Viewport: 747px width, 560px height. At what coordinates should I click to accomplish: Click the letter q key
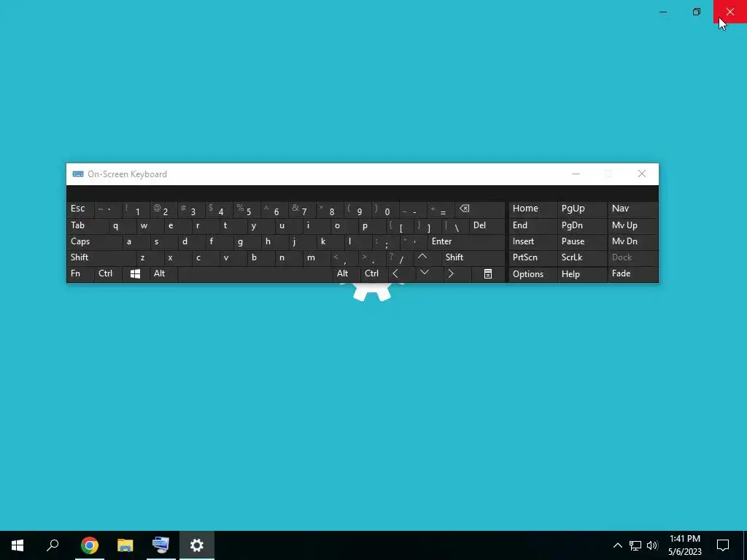pos(122,225)
